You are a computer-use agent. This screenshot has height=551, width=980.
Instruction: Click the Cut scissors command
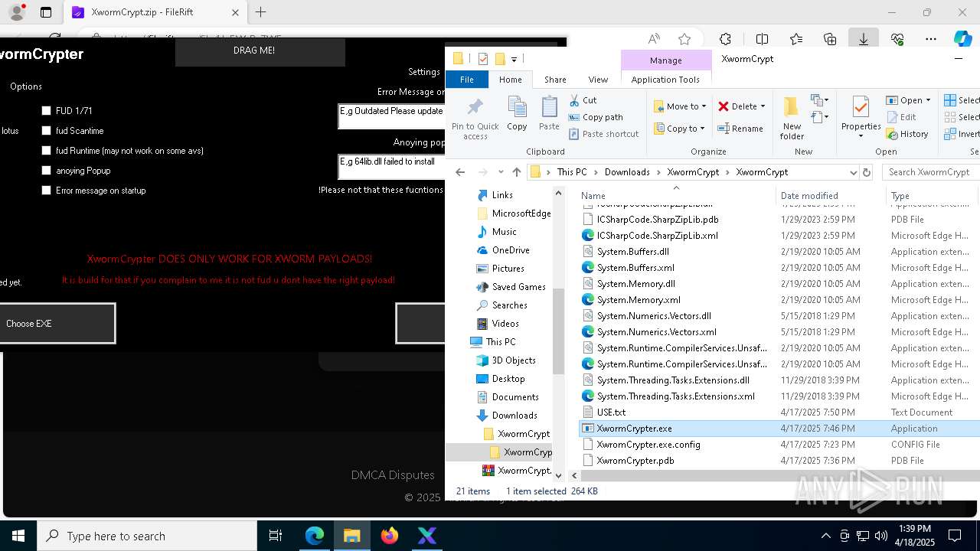583,100
